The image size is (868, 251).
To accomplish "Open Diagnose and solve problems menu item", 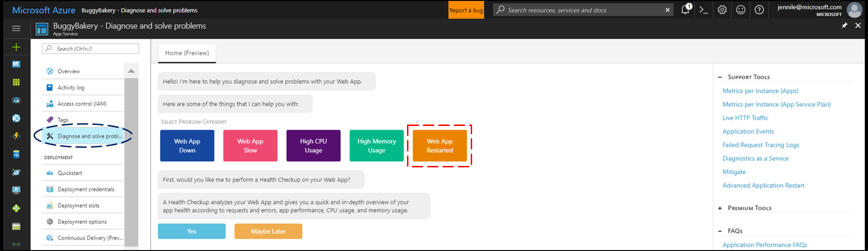I will [x=84, y=136].
